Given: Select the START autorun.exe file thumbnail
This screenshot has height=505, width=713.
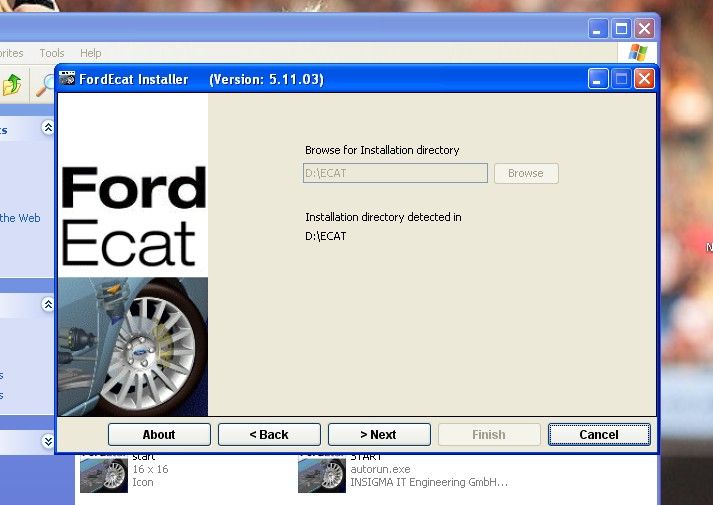Looking at the screenshot, I should tap(321, 473).
